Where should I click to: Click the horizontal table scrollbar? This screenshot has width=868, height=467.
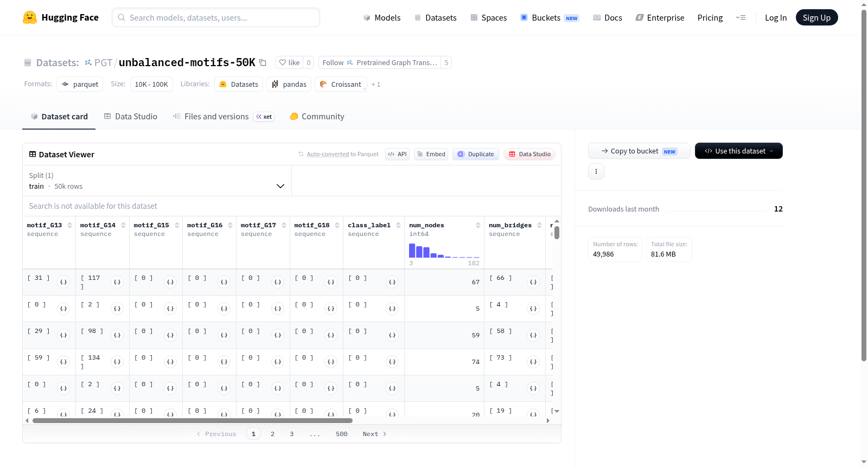[x=193, y=420]
